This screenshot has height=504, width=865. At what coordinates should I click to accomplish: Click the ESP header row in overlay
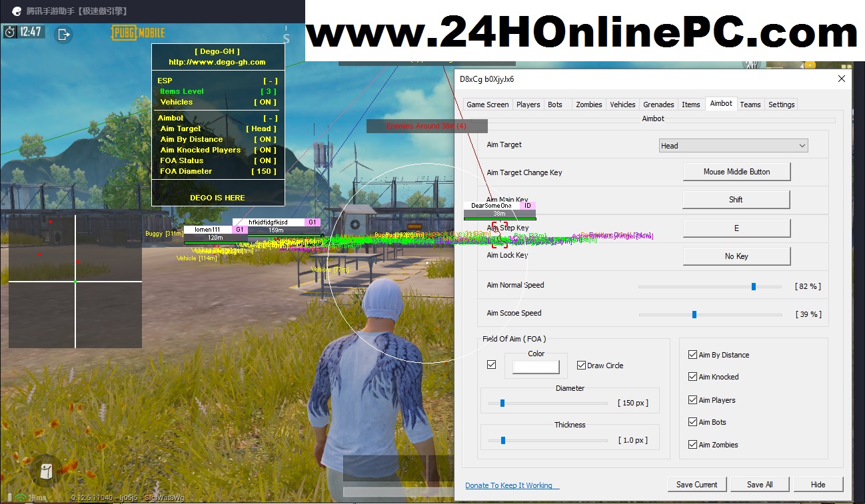[x=218, y=81]
